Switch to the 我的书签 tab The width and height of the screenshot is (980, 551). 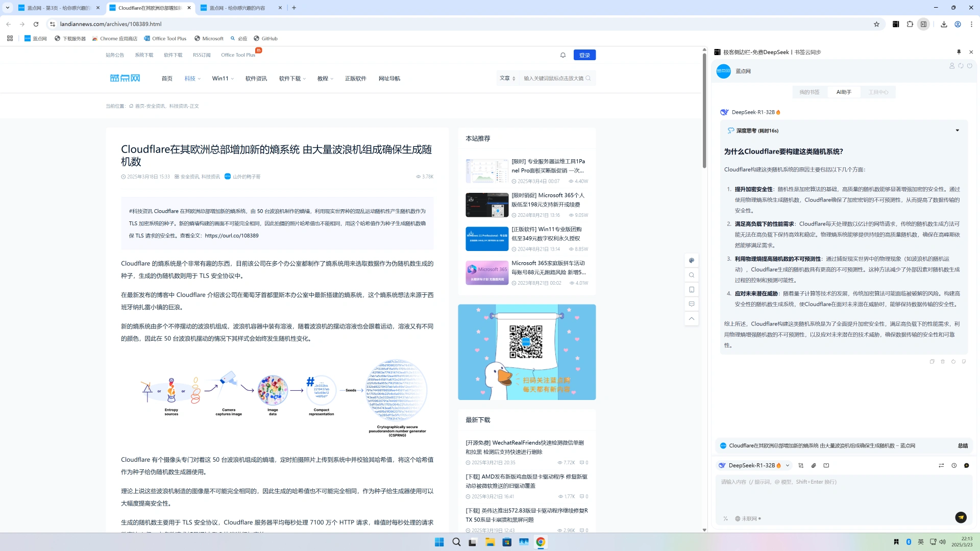tap(809, 92)
